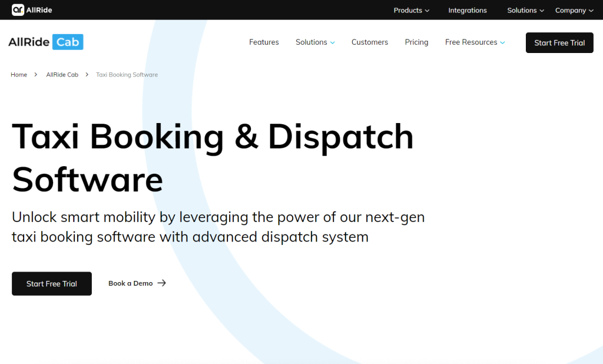This screenshot has height=364, width=603.
Task: Expand the Free Resources dropdown
Action: coord(475,42)
